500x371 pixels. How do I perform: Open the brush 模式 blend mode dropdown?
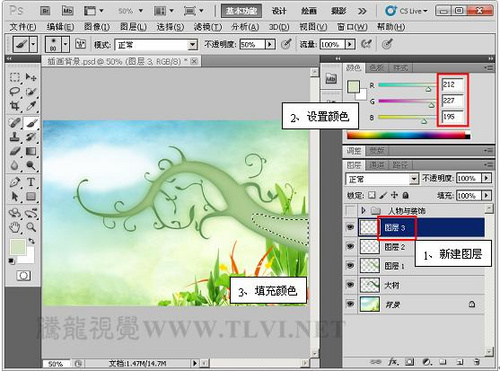[156, 45]
